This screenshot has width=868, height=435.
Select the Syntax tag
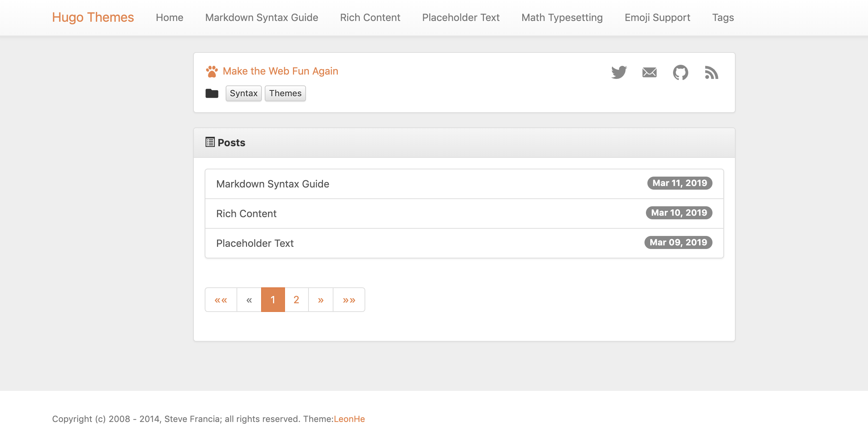(243, 93)
